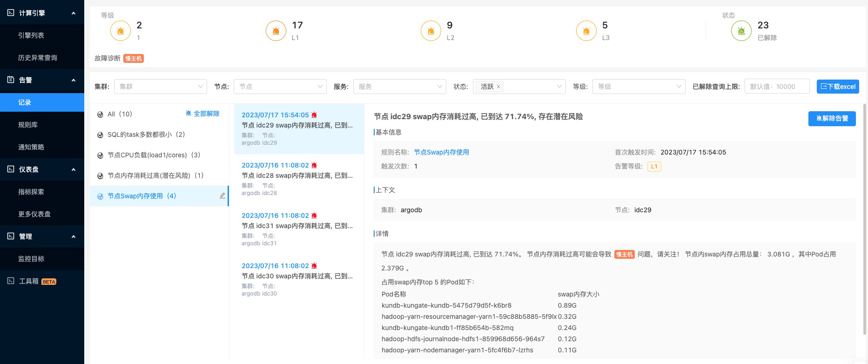Click the 工具箱 sidebar icon

[11, 281]
